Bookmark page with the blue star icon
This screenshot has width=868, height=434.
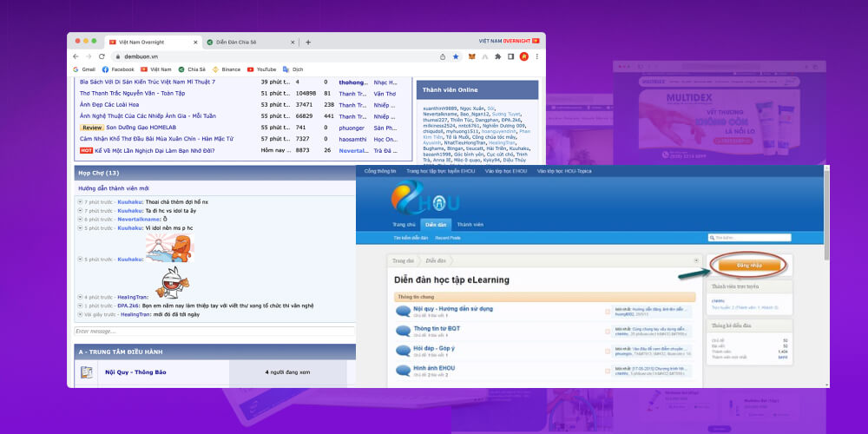456,56
